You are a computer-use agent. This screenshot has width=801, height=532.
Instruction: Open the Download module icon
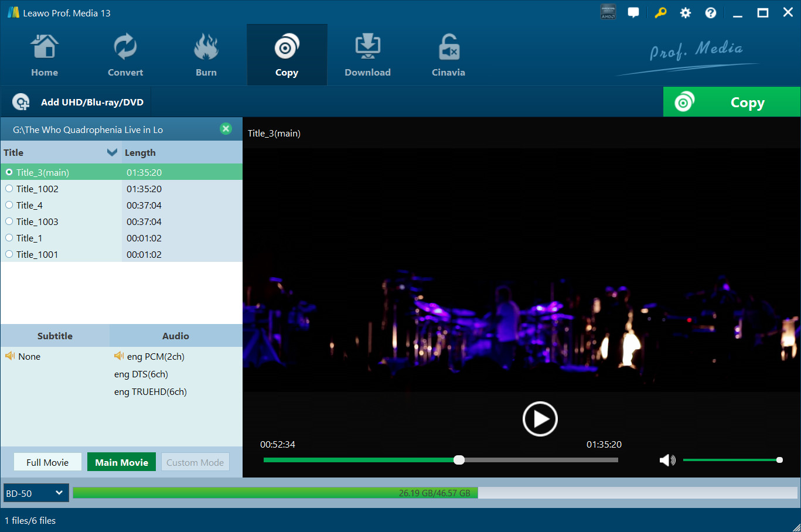tap(367, 54)
